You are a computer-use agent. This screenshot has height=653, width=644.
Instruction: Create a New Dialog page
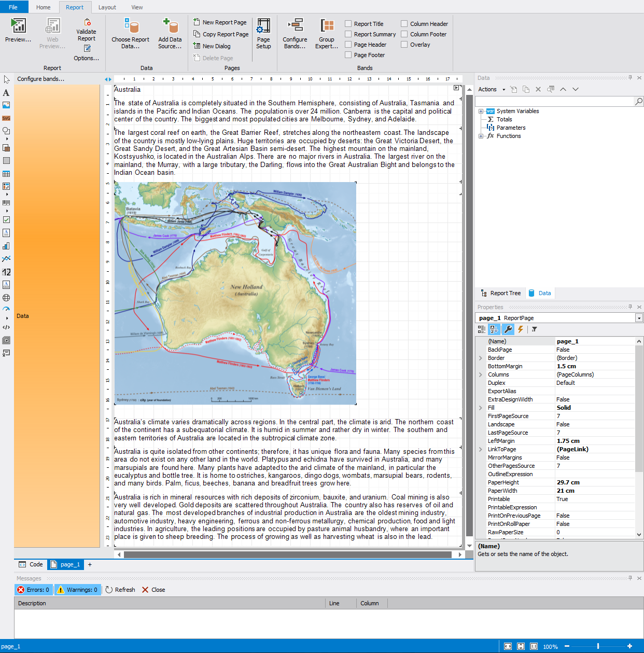[x=212, y=46]
